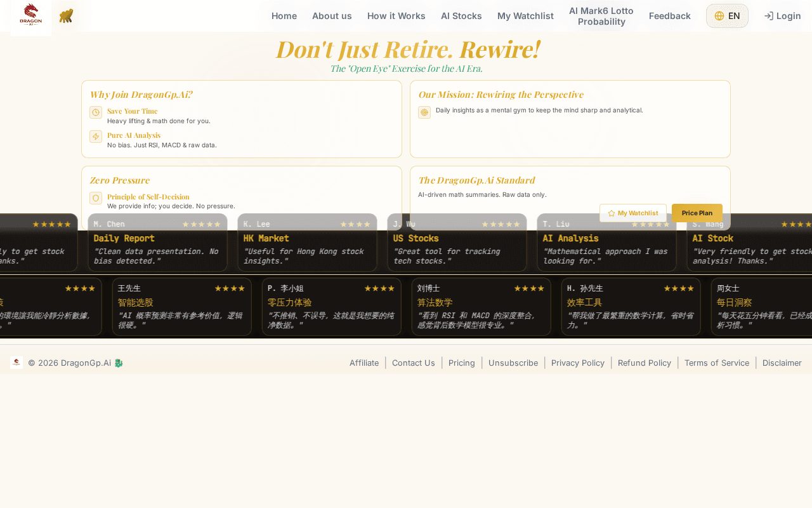The width and height of the screenshot is (812, 508).
Task: Click M. Chen's Daily Report testimonial card
Action: (x=157, y=243)
